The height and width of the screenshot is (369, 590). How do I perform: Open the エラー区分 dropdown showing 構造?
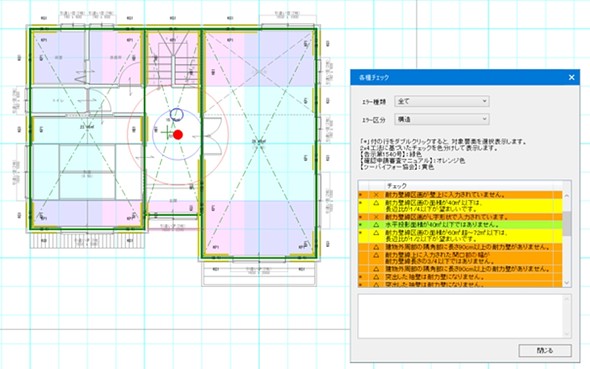point(441,119)
